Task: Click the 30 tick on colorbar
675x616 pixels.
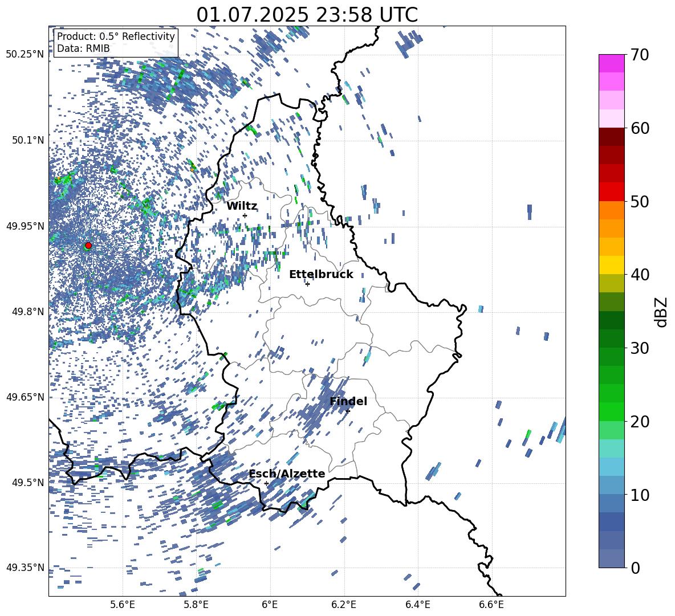Action: click(x=640, y=348)
